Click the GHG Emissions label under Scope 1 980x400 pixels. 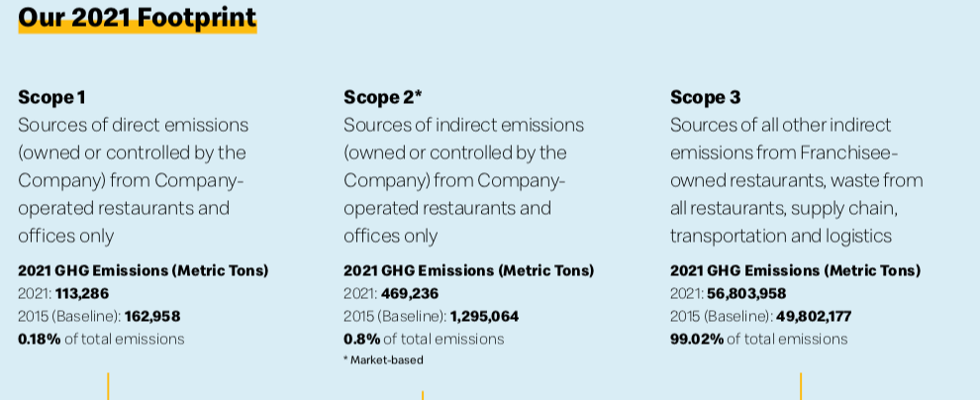pos(144,270)
